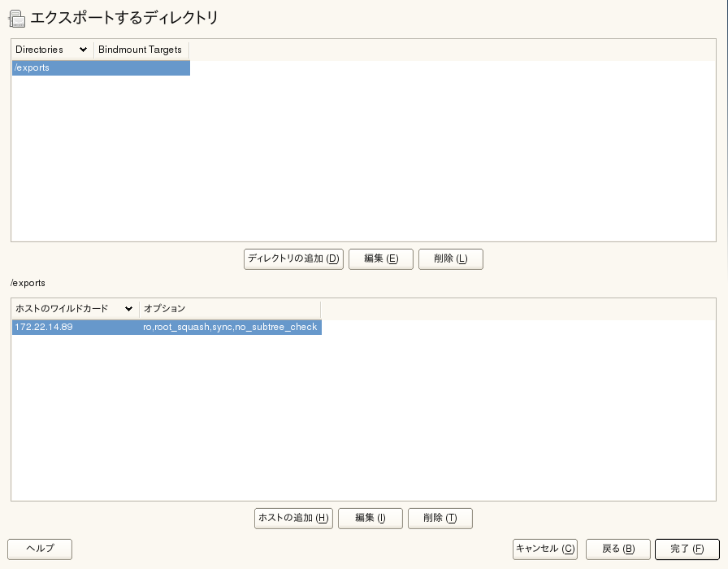Click ディレクトリの追加 (D) button
The image size is (728, 569).
[x=293, y=258]
